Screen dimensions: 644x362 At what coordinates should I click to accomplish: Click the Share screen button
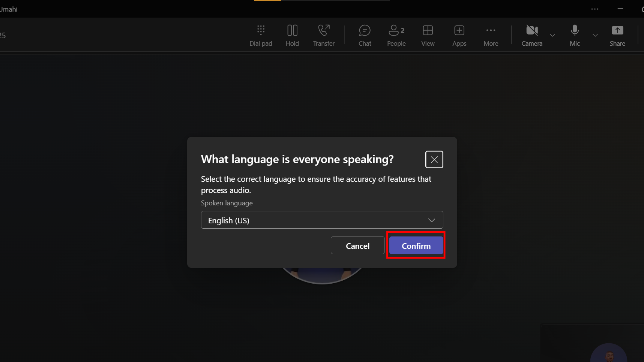click(617, 35)
